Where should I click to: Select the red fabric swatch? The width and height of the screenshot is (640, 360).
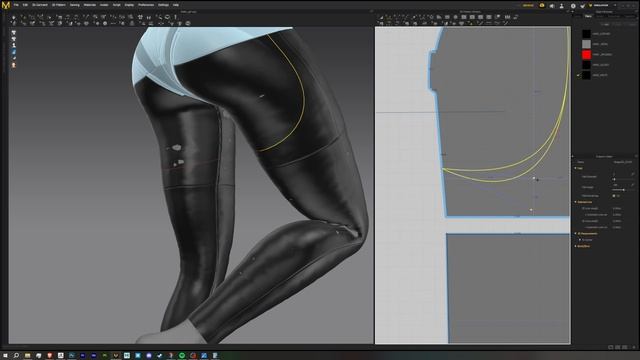coord(587,55)
